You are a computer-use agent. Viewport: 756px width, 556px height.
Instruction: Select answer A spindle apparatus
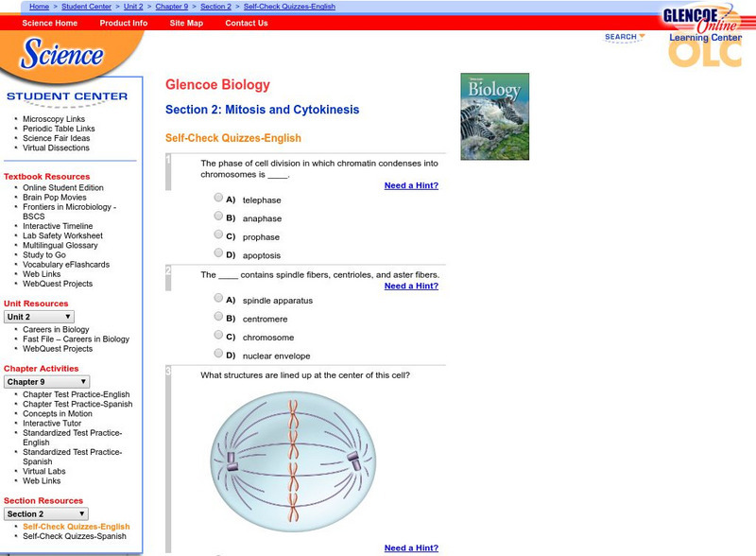click(x=218, y=298)
